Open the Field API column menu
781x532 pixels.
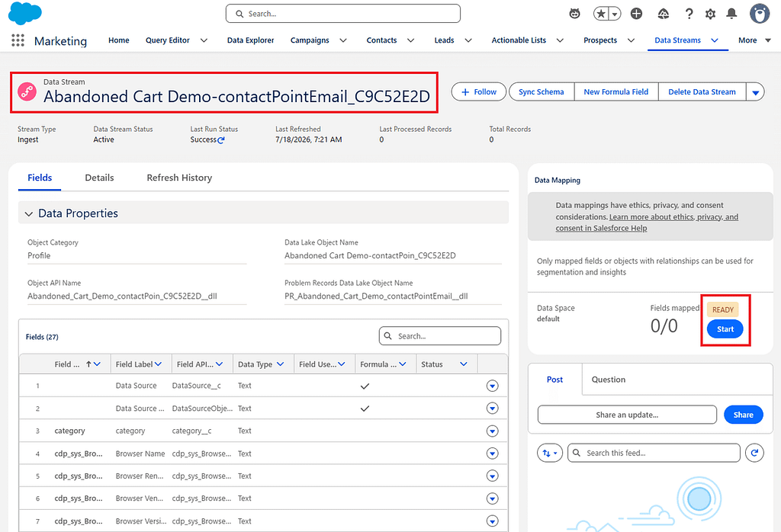(x=219, y=364)
